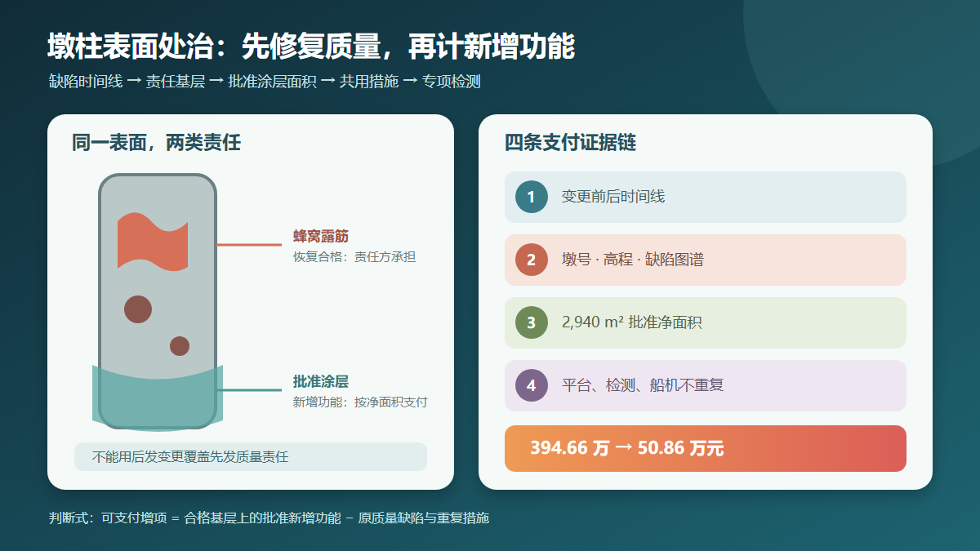Screen dimensions: 980x551
Task: Click the orange bar 394.66 万 → 50.86 万元
Action: pyautogui.click(x=706, y=448)
